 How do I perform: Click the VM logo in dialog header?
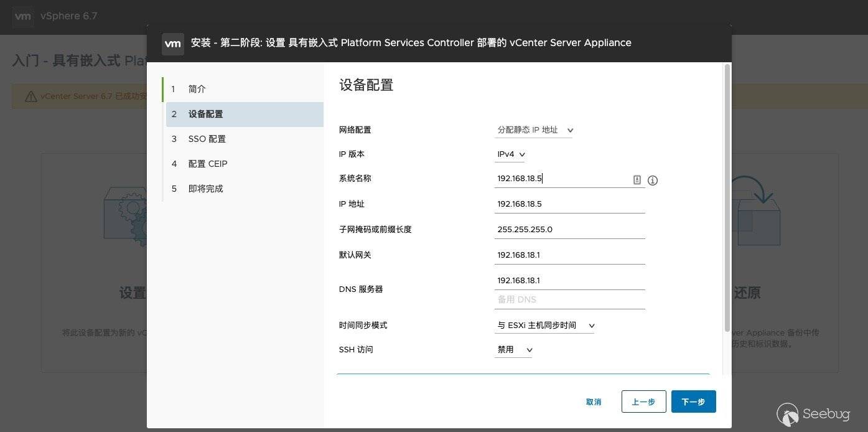click(172, 44)
